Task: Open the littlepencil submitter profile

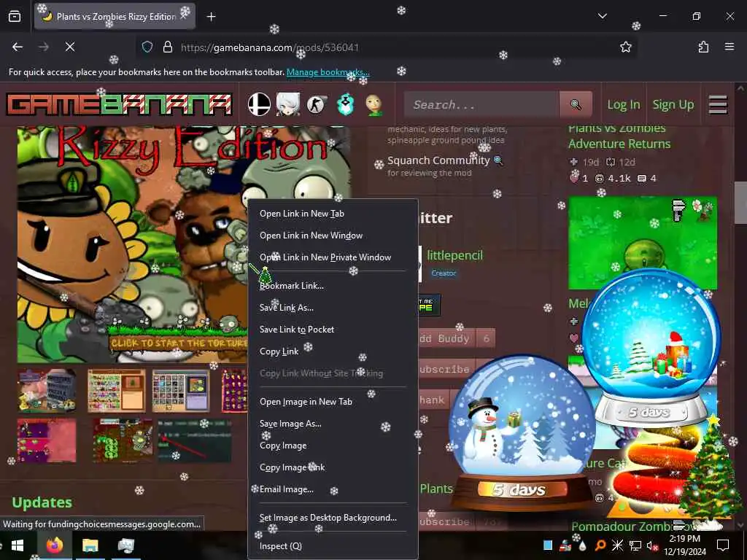Action: (x=455, y=256)
